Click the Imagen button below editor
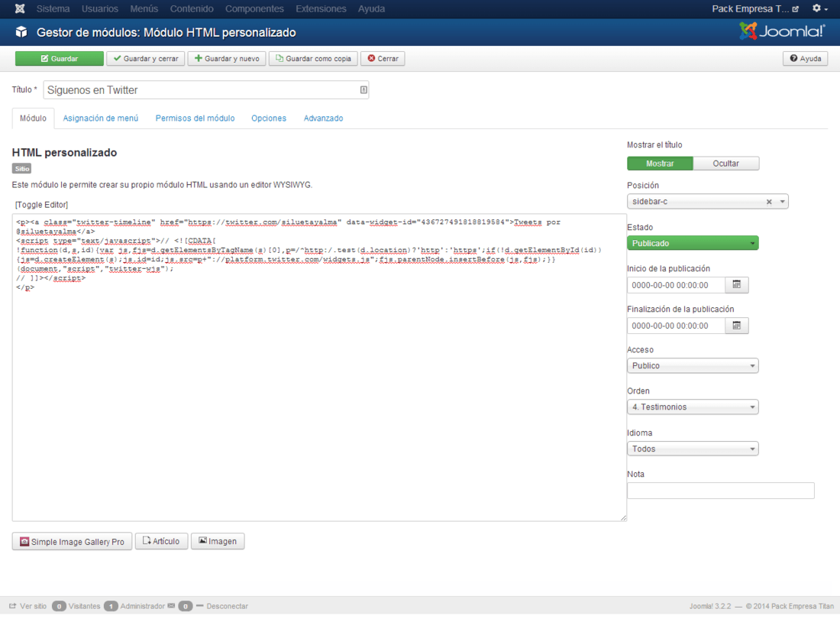The height and width of the screenshot is (632, 840). [x=218, y=541]
